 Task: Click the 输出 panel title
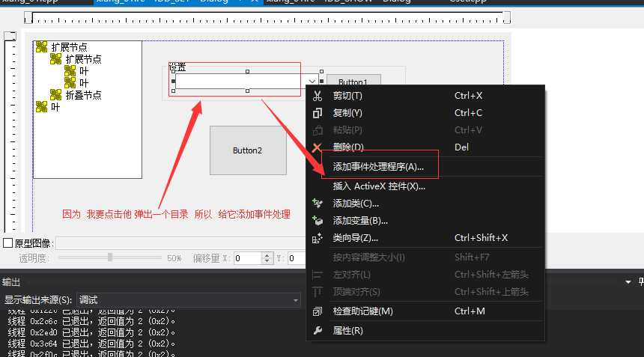[x=11, y=282]
